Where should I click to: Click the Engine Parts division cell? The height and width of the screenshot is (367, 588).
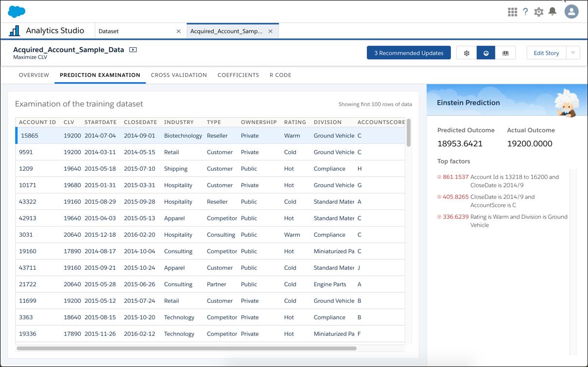click(x=330, y=284)
